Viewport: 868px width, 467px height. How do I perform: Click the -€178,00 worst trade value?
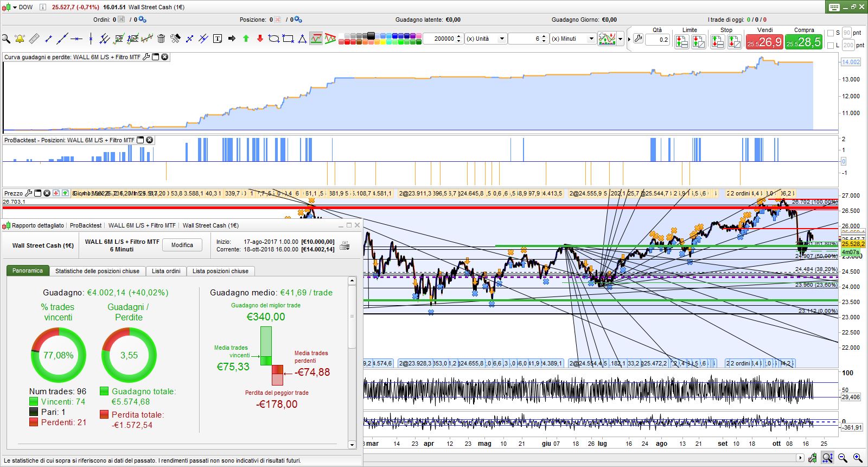tap(277, 404)
